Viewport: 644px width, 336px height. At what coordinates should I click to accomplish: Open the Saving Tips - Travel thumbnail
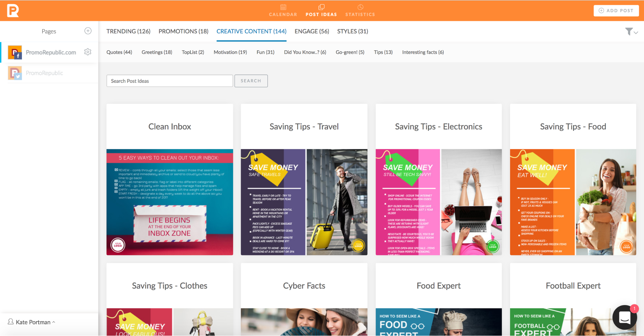click(304, 202)
